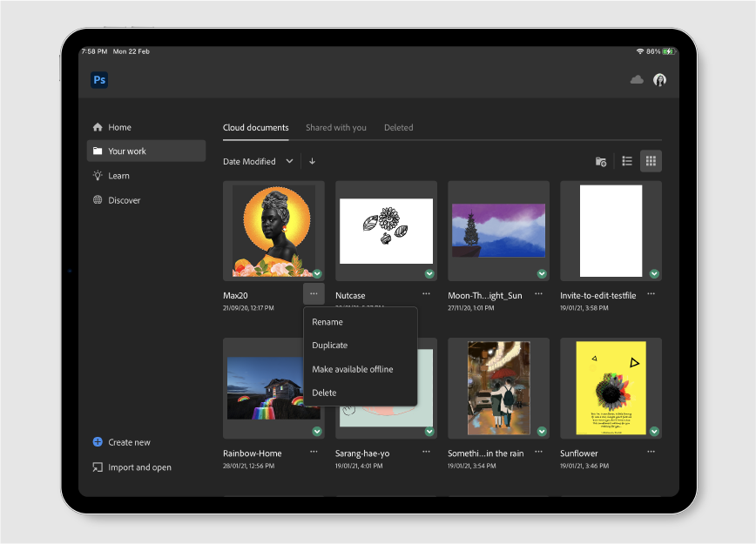Click the Sunflower file name
Viewport: 756px width, 544px height.
[578, 453]
